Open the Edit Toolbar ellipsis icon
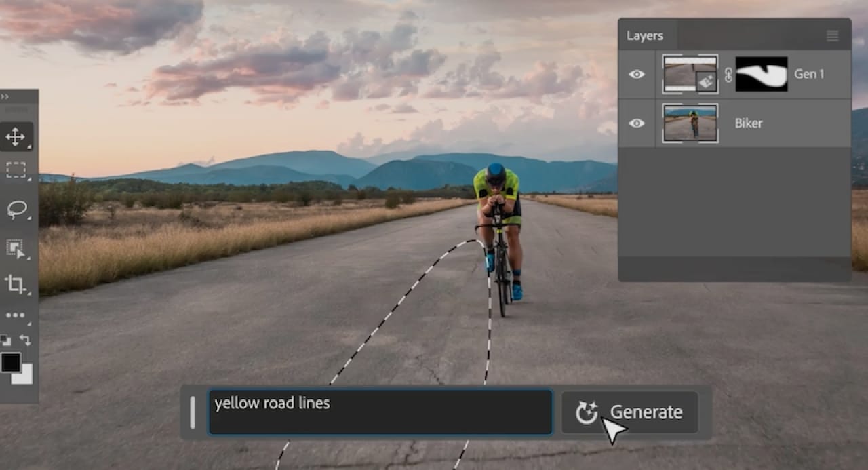The width and height of the screenshot is (868, 470). click(16, 315)
